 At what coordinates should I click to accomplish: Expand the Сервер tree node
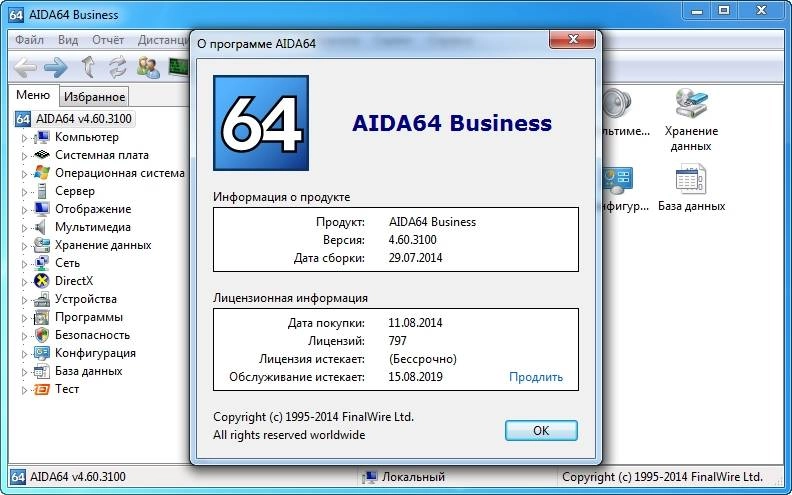24,191
